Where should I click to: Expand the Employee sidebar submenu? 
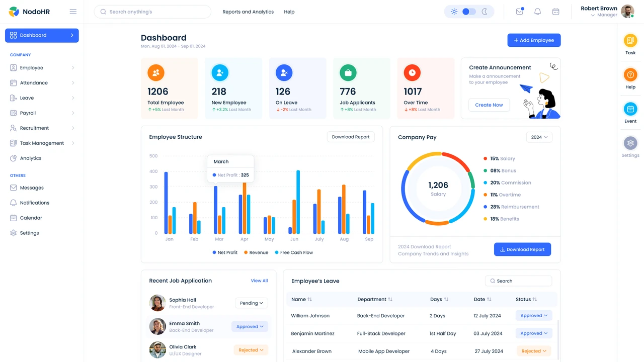click(x=73, y=68)
